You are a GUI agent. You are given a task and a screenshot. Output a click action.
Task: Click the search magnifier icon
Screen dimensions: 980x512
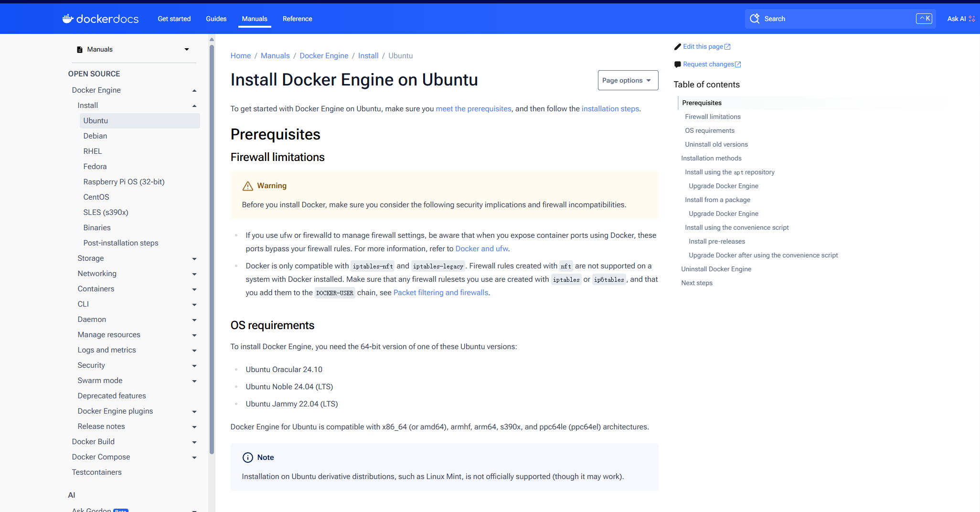click(755, 18)
